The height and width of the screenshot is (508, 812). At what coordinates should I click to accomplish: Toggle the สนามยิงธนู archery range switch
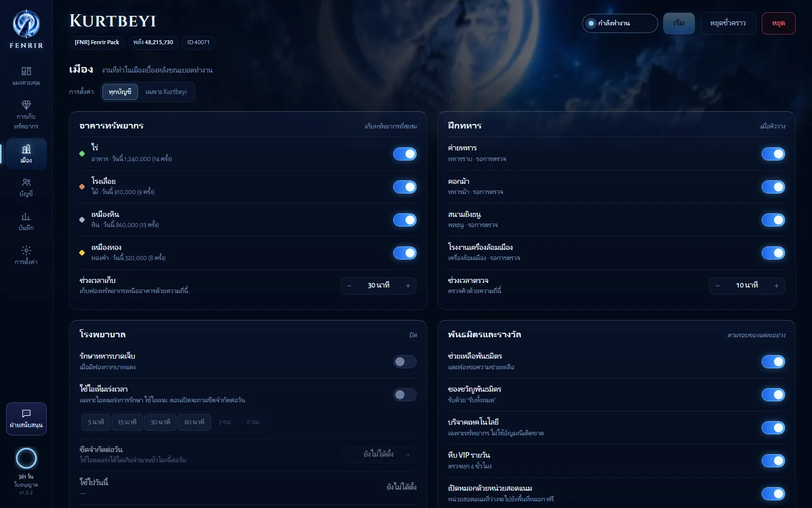[x=773, y=220]
